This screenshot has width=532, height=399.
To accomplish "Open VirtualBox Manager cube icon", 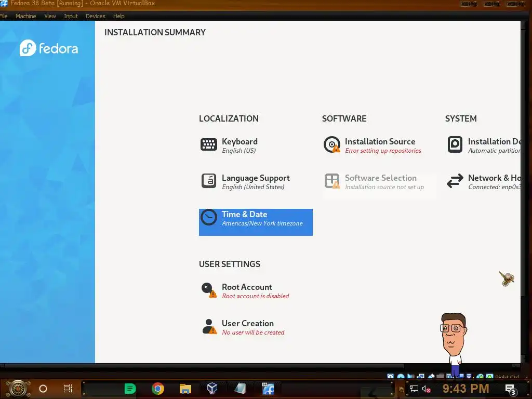I will click(212, 388).
